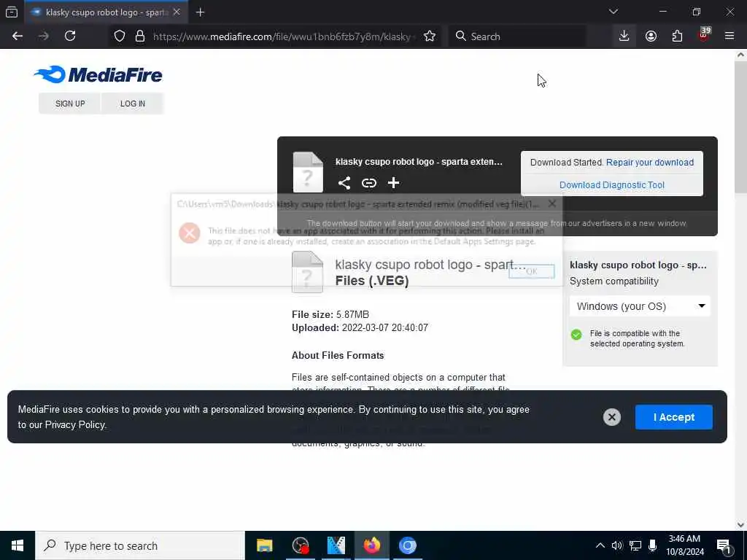Open the Firefox account icon
This screenshot has width=747, height=560.
click(651, 36)
